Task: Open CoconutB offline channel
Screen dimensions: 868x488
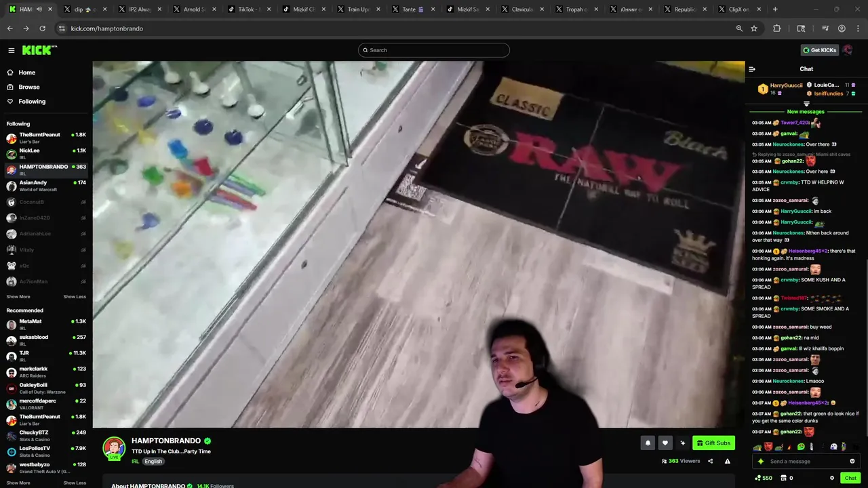Action: point(46,202)
